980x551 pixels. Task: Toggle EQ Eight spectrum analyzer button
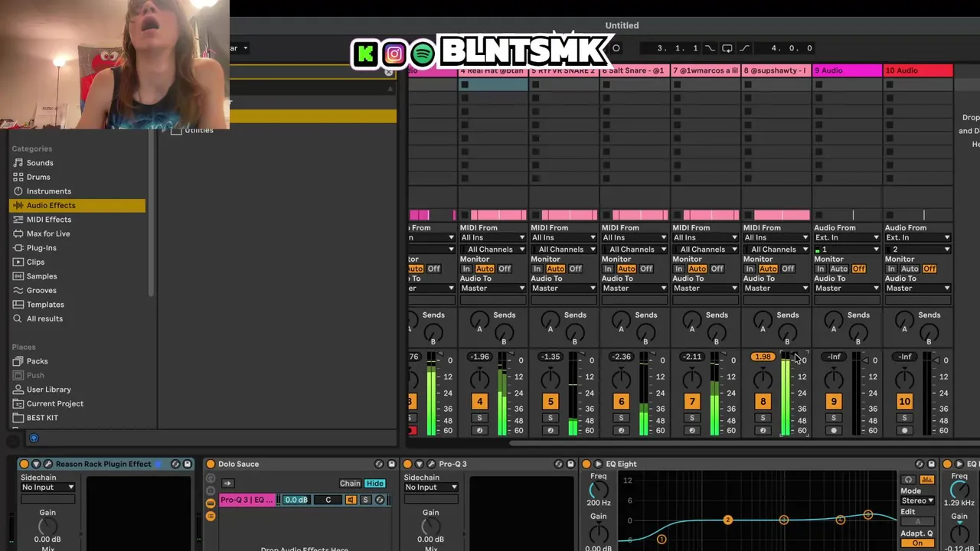927,480
